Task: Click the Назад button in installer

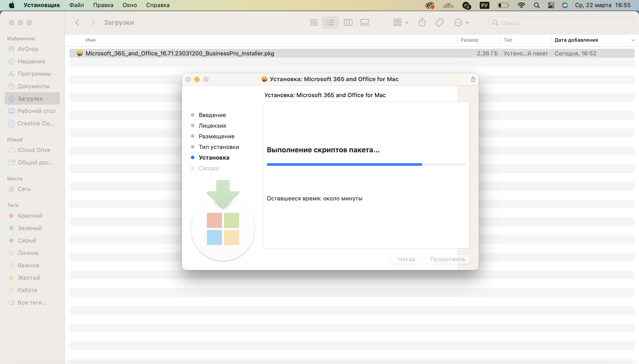Action: coord(406,259)
